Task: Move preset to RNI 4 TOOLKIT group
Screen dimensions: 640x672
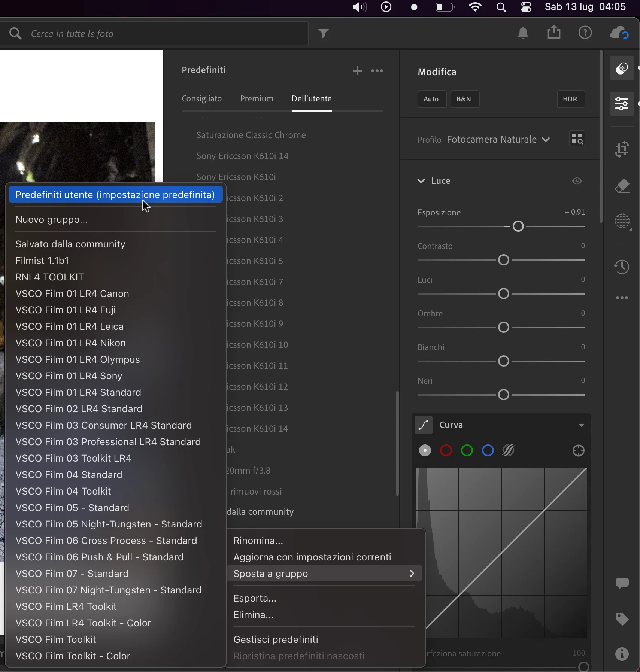Action: point(116,277)
